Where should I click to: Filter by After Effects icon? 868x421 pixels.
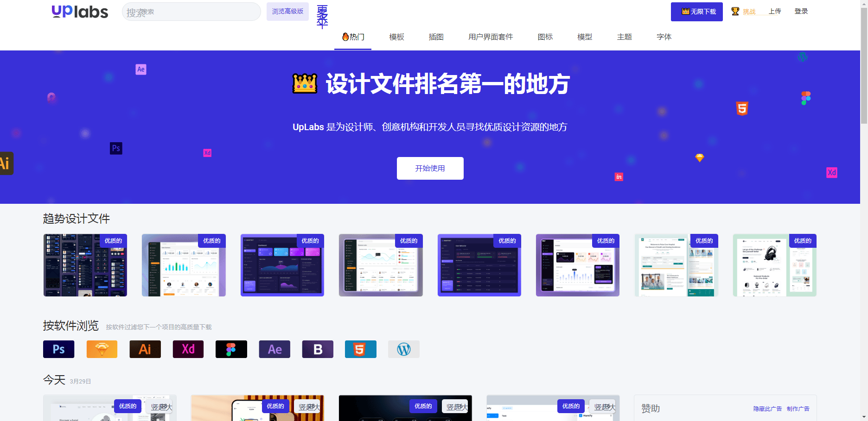pos(274,349)
